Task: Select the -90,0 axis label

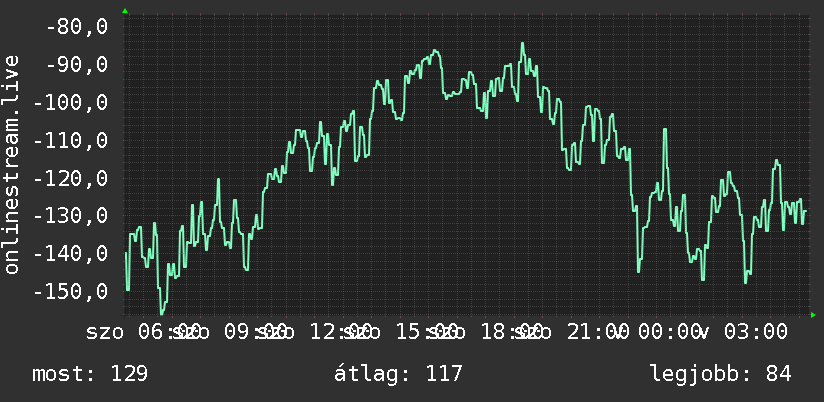Action: coord(77,65)
